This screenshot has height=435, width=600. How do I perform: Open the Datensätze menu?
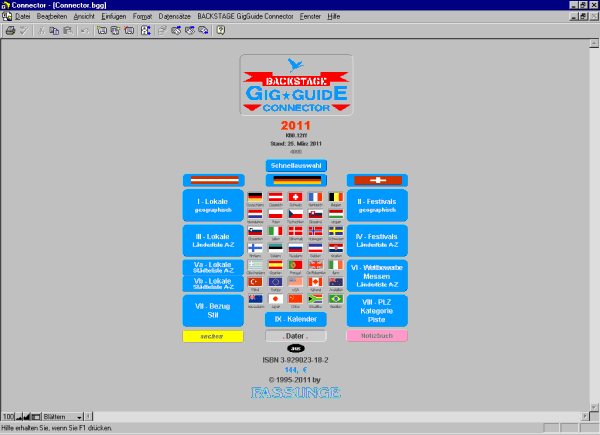tap(175, 18)
